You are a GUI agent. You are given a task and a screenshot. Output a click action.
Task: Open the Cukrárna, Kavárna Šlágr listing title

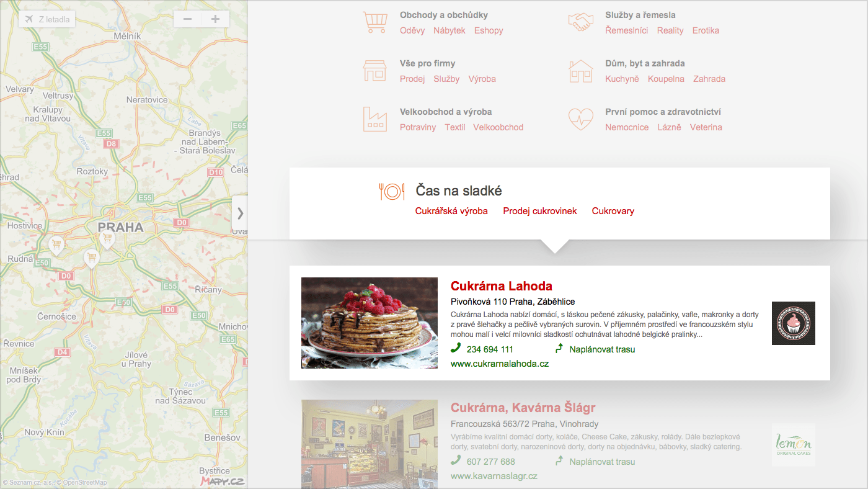pyautogui.click(x=523, y=408)
